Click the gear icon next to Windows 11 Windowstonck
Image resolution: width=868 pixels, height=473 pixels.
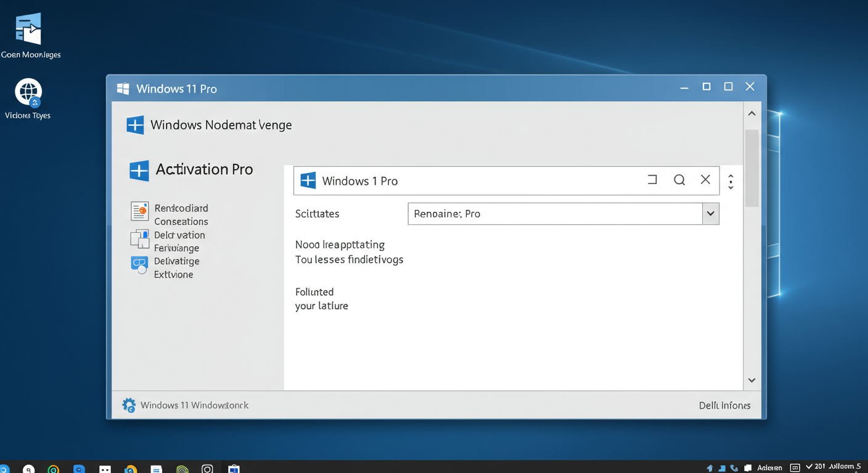point(129,405)
